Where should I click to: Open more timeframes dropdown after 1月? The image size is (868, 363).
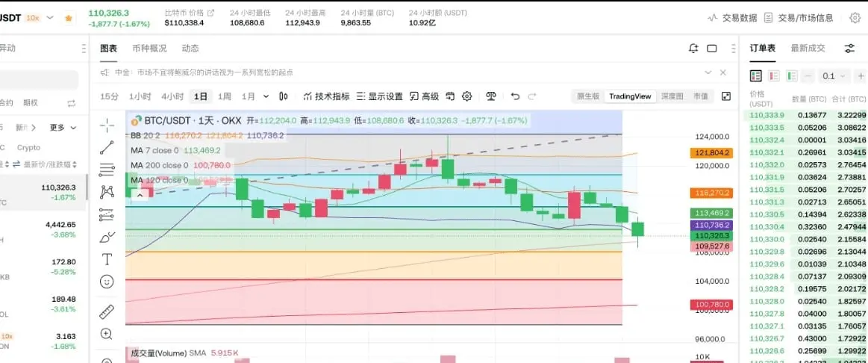[266, 96]
